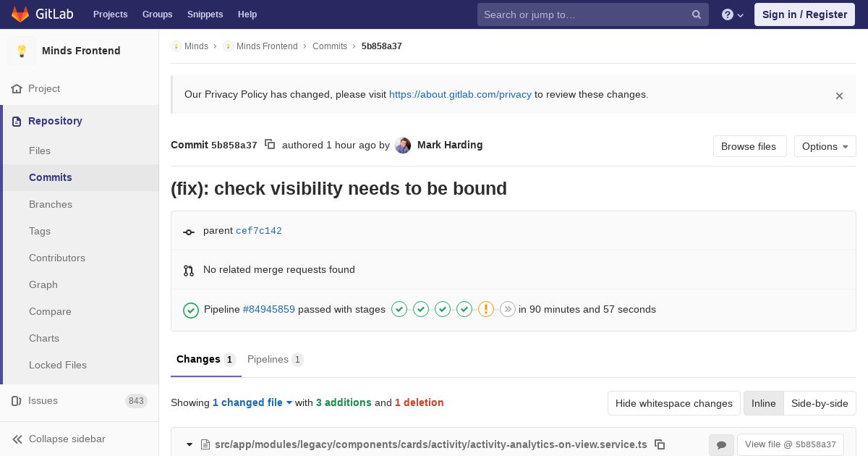Click Commits breadcrumb link

(x=330, y=46)
